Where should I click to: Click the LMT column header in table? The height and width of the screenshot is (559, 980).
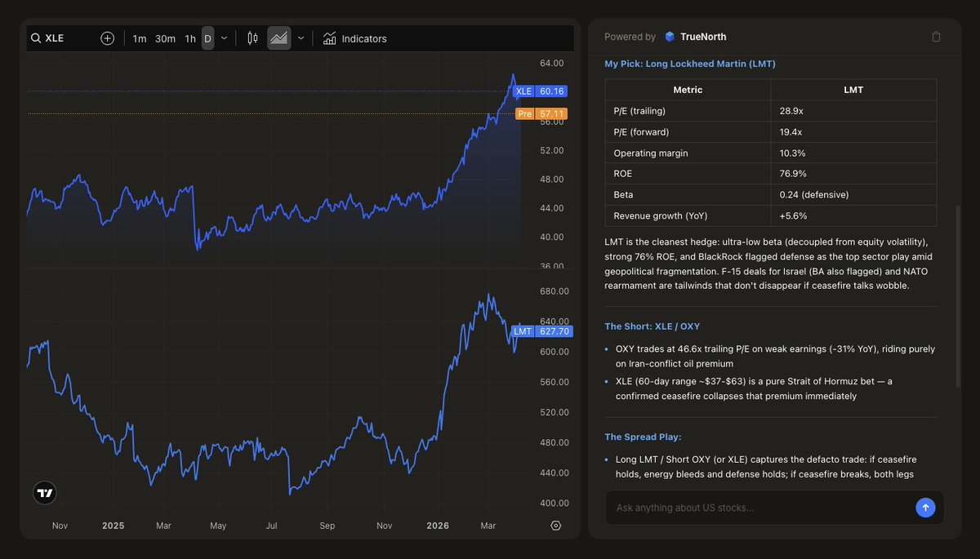(853, 90)
